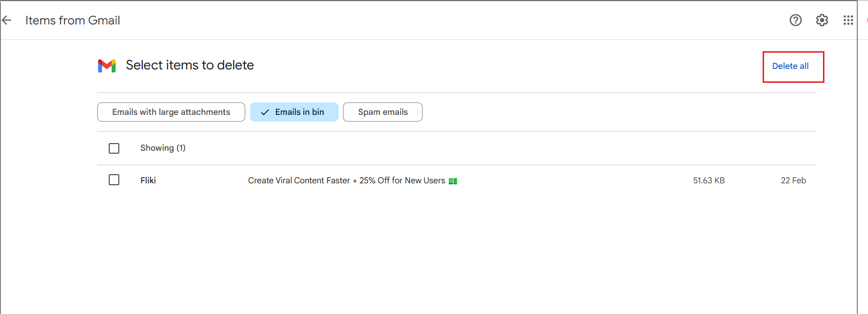This screenshot has height=314, width=868.
Task: Open the Help question mark icon
Action: coord(796,20)
